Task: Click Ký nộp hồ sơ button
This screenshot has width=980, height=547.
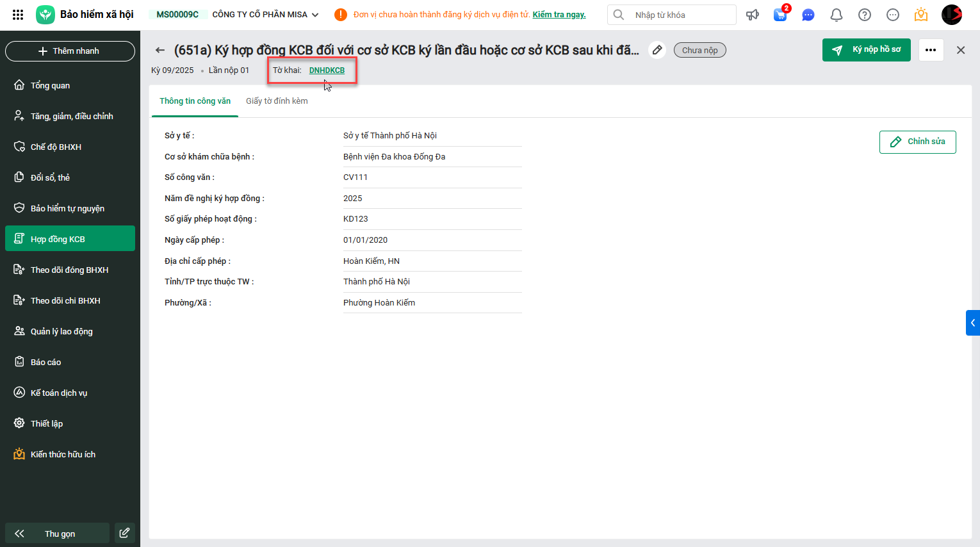Action: tap(867, 50)
